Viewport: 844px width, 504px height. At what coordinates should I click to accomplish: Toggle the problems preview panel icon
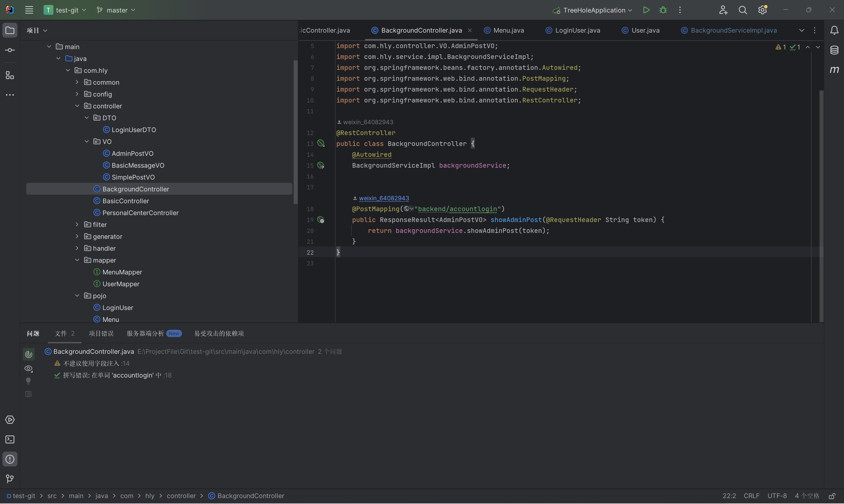pyautogui.click(x=29, y=394)
